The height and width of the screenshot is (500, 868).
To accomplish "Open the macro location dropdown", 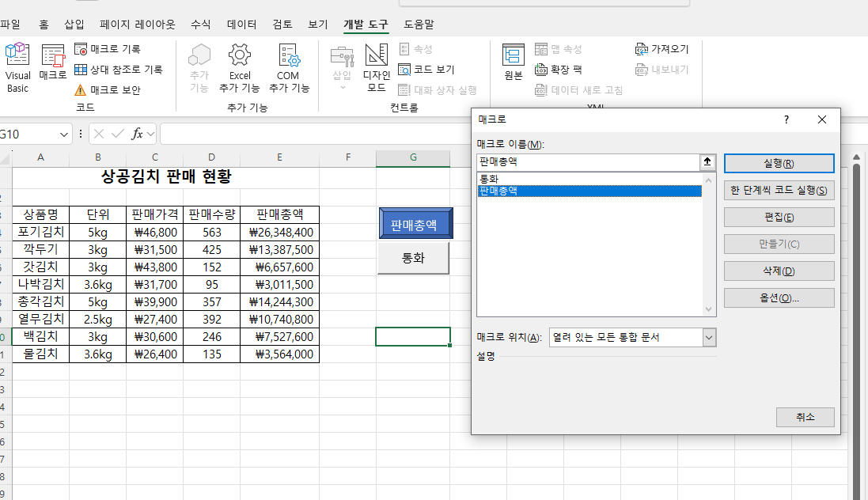I will pos(708,338).
